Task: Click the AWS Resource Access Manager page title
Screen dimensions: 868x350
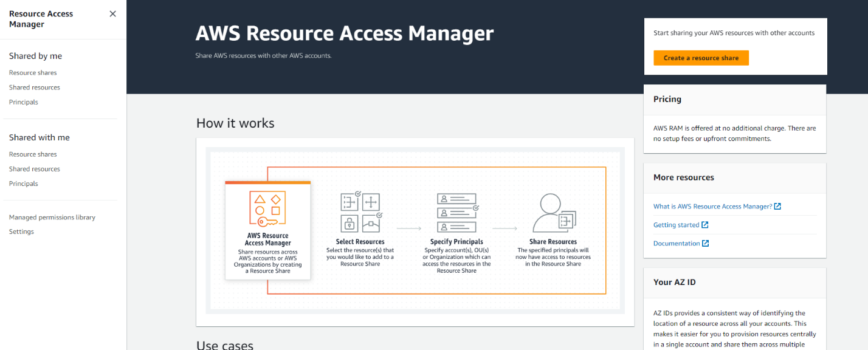Action: (344, 33)
